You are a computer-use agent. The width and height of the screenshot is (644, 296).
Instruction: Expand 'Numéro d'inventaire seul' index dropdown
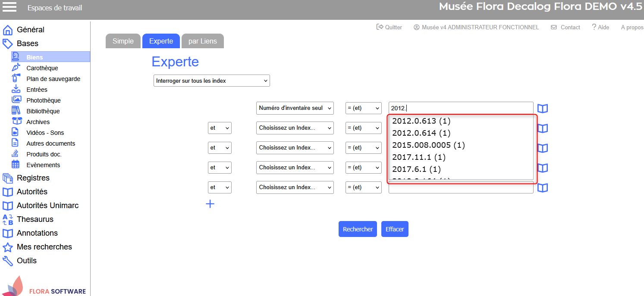pos(295,108)
